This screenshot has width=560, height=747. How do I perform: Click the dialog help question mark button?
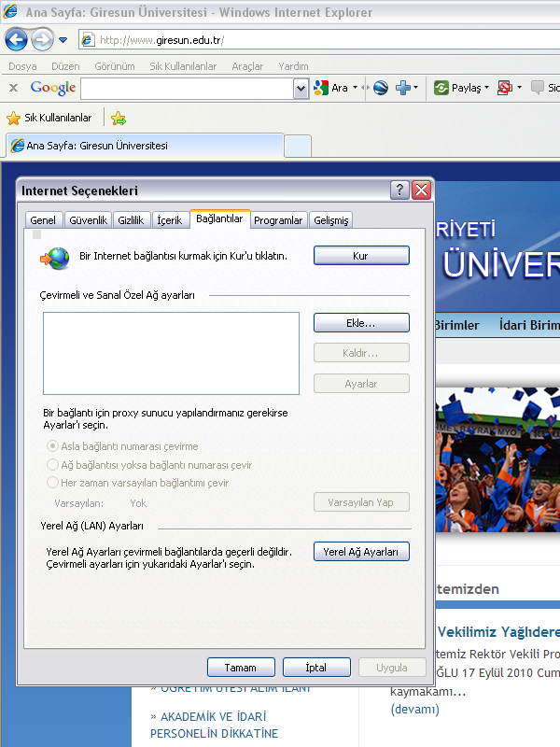click(399, 190)
